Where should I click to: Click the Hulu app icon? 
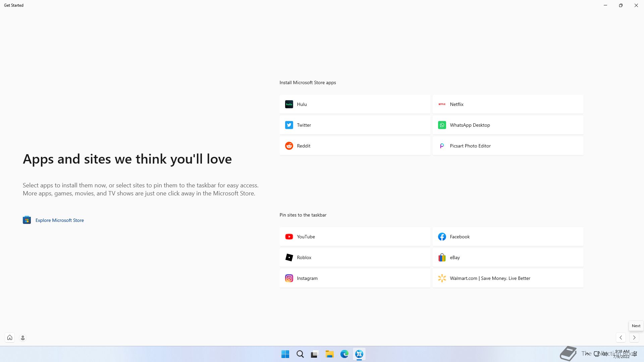pyautogui.click(x=289, y=104)
